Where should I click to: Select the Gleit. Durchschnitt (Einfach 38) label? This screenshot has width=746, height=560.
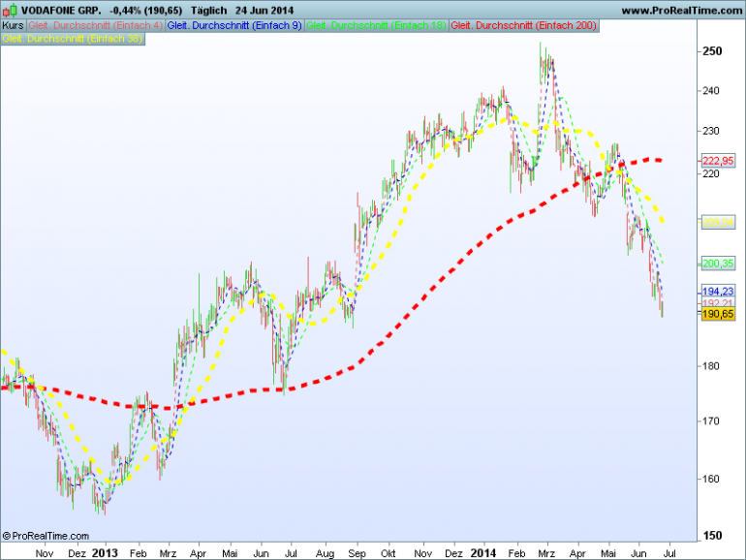point(73,39)
